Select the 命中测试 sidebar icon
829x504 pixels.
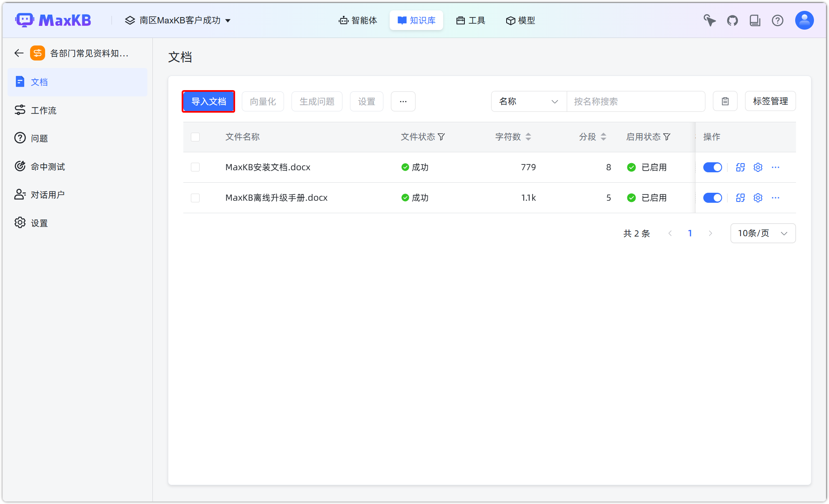coord(20,166)
